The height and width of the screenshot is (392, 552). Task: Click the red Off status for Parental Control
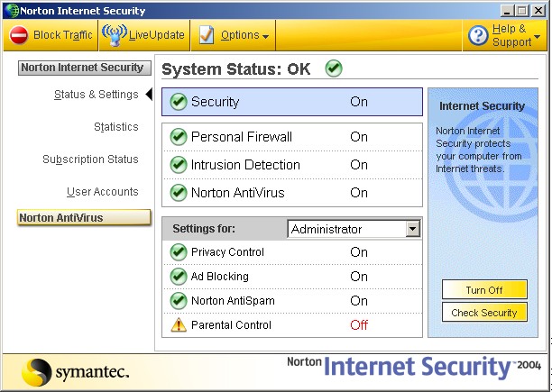point(359,324)
